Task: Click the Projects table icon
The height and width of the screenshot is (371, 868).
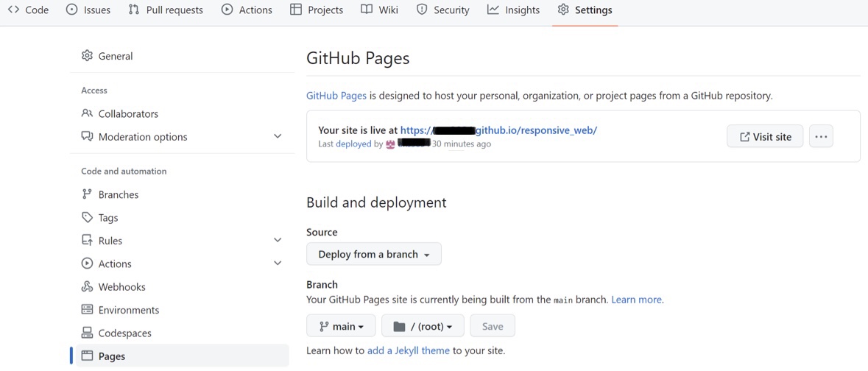Action: pos(296,10)
